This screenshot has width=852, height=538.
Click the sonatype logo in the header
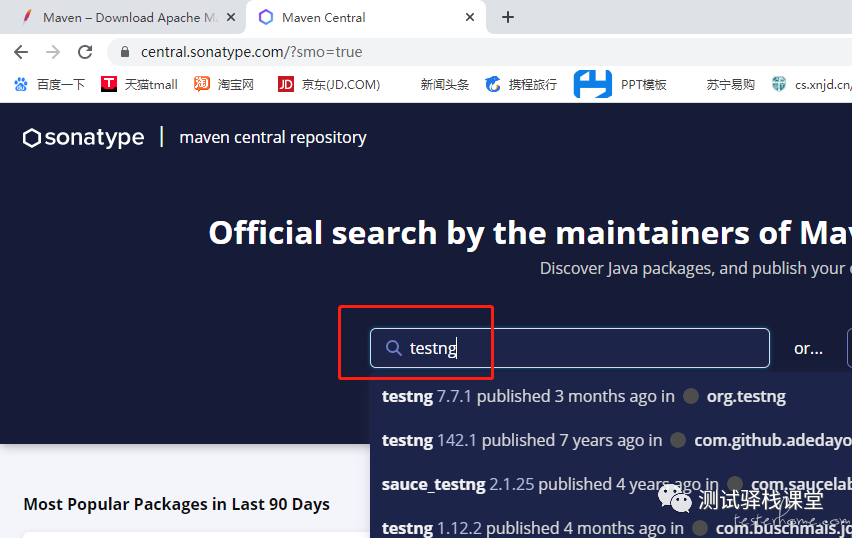(x=84, y=137)
